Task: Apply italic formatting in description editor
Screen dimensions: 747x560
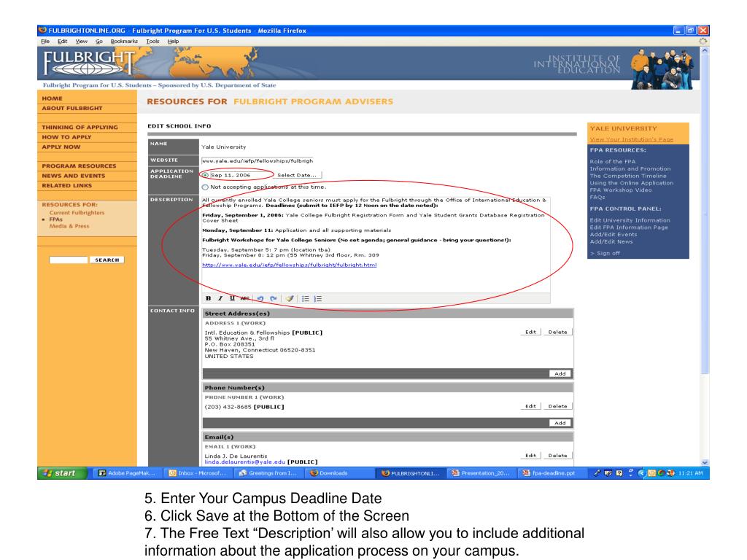Action: click(x=220, y=298)
